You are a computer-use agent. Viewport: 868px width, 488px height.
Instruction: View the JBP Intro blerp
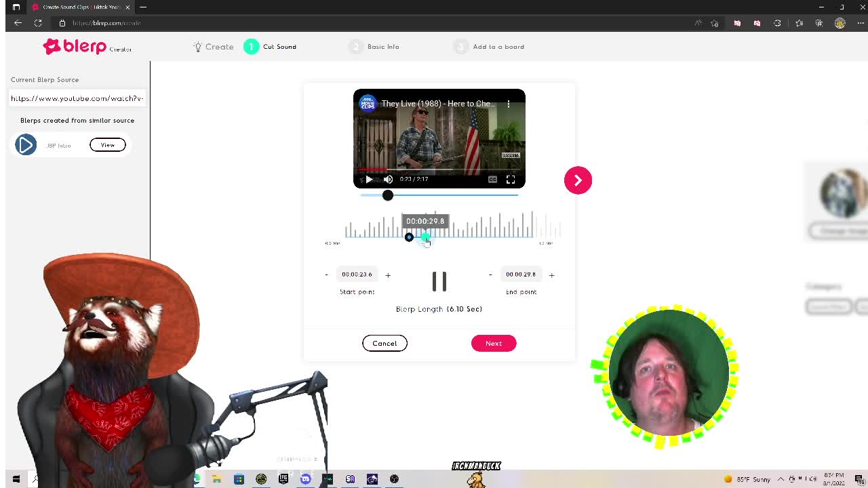(107, 144)
